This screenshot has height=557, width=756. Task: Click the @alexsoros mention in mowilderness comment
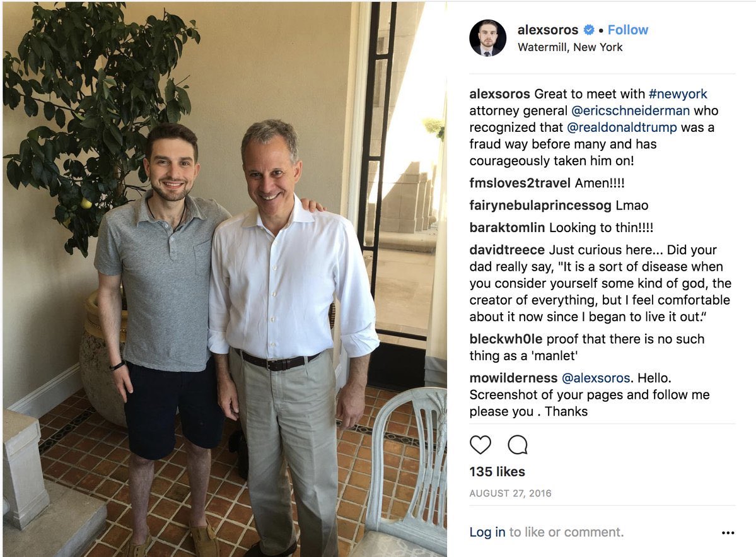[596, 378]
